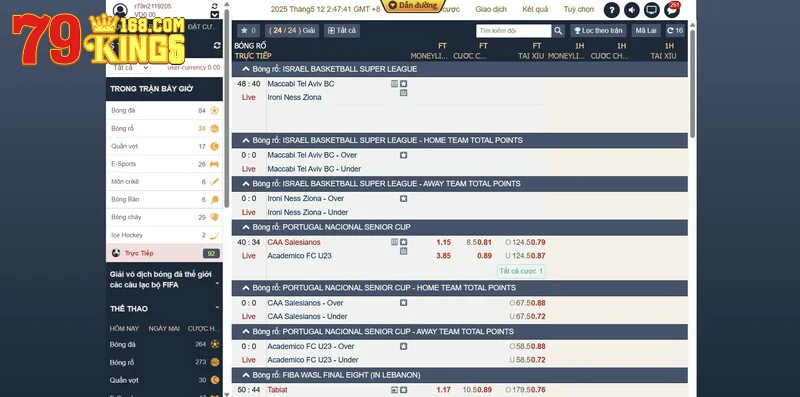Collapse the Portugal Nacional Senior Cup section
The width and height of the screenshot is (800, 397).
point(246,227)
